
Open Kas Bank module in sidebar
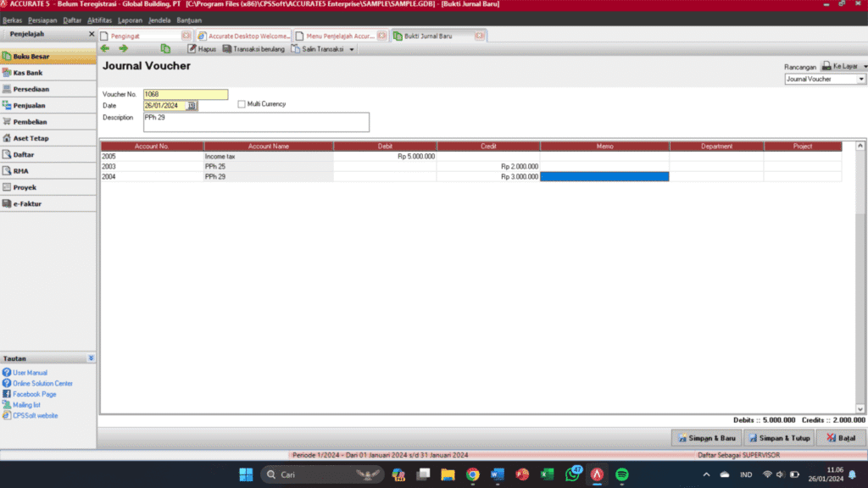click(30, 73)
